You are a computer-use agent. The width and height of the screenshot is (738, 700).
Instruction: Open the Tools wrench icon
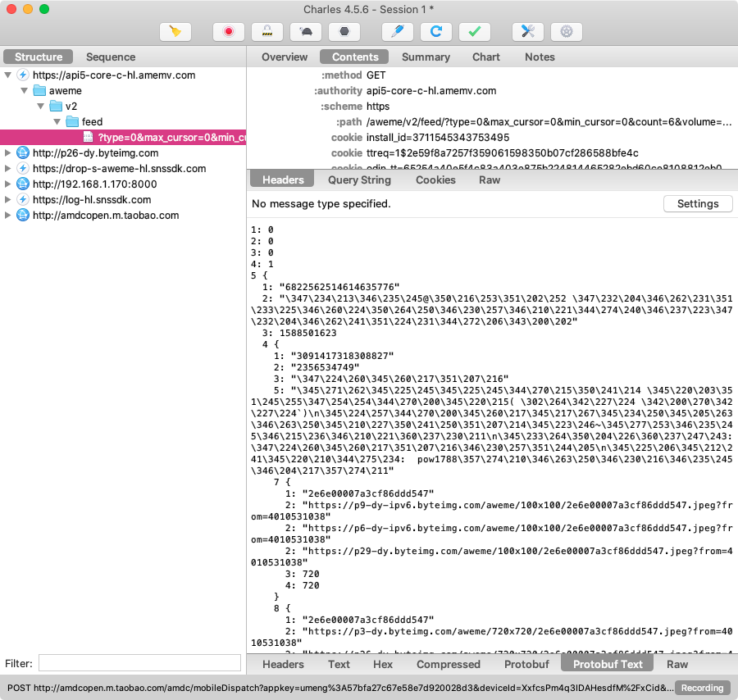[528, 31]
